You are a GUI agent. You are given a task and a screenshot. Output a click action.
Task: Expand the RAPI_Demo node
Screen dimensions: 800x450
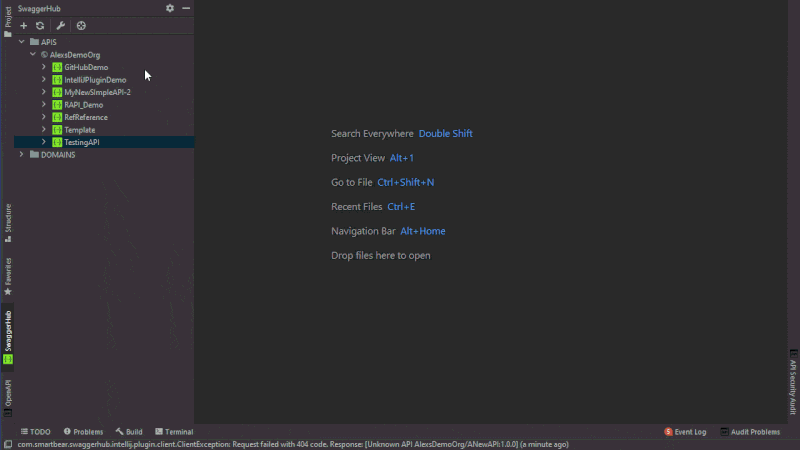coord(44,105)
